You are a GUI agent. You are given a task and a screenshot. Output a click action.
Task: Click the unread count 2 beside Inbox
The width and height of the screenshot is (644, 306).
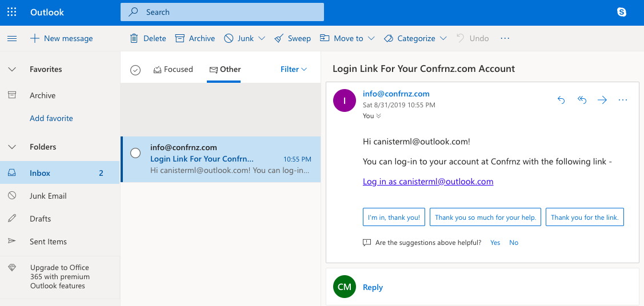point(101,173)
